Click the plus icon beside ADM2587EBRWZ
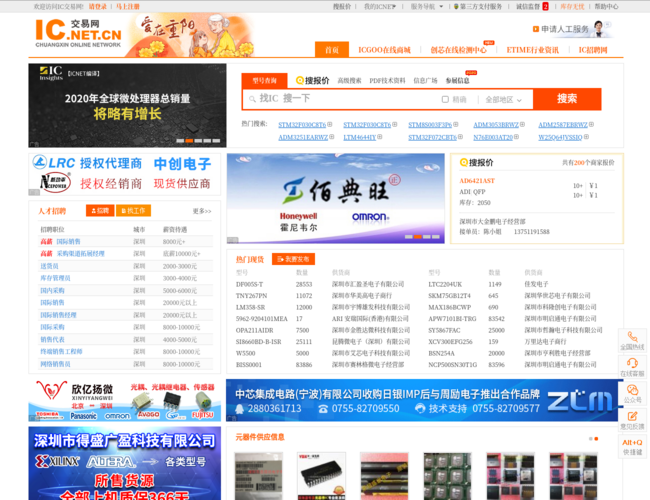 coord(591,124)
